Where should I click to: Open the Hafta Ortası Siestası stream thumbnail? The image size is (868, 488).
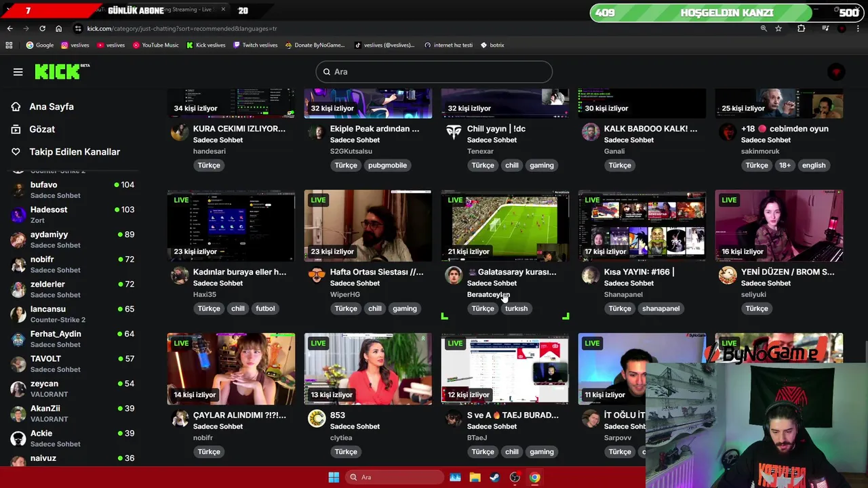pyautogui.click(x=368, y=226)
